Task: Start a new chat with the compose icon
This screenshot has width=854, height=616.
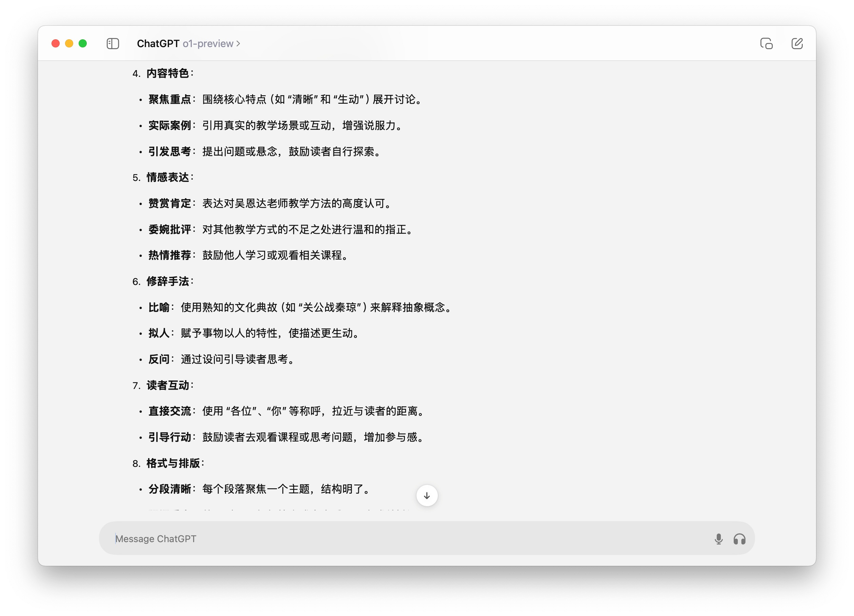Action: click(797, 44)
